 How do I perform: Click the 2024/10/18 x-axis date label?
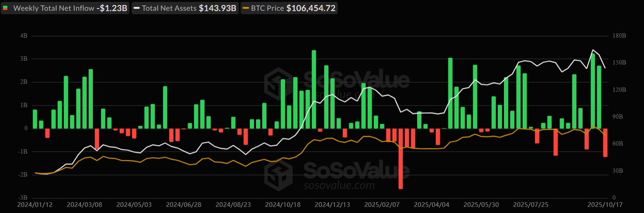pos(283,205)
